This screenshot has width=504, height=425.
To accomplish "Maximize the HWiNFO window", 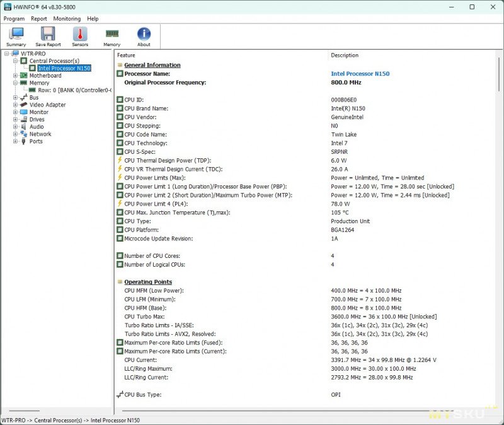I will point(472,7).
